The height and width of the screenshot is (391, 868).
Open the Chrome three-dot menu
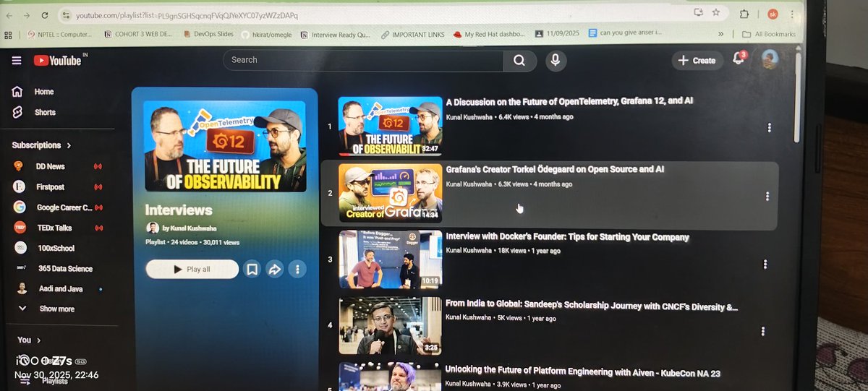(x=793, y=14)
